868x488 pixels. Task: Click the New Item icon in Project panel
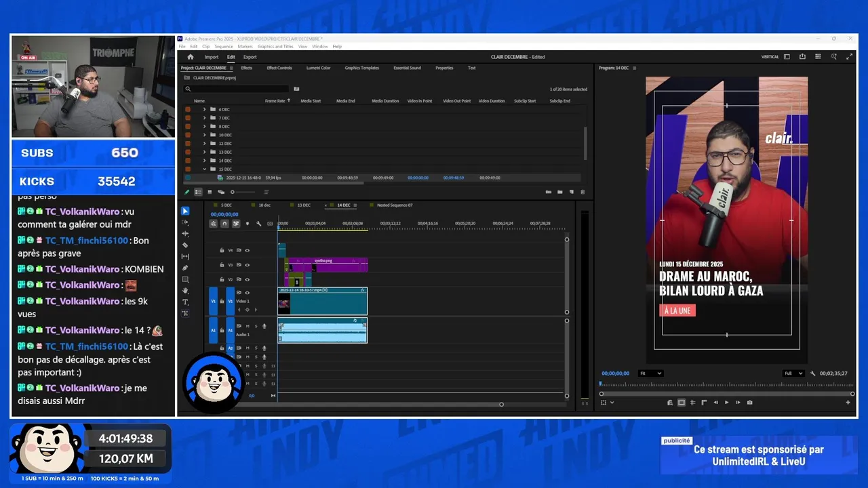572,192
